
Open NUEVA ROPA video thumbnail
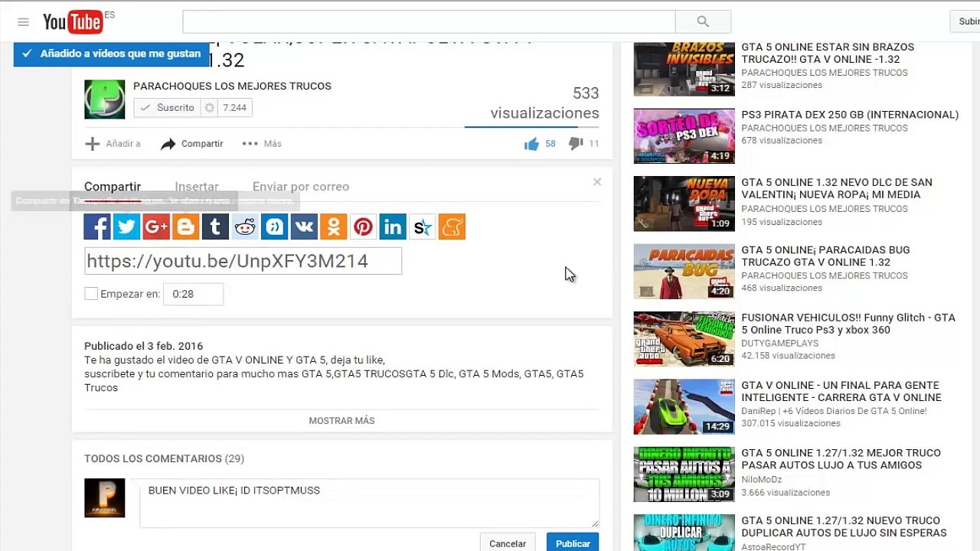point(684,204)
